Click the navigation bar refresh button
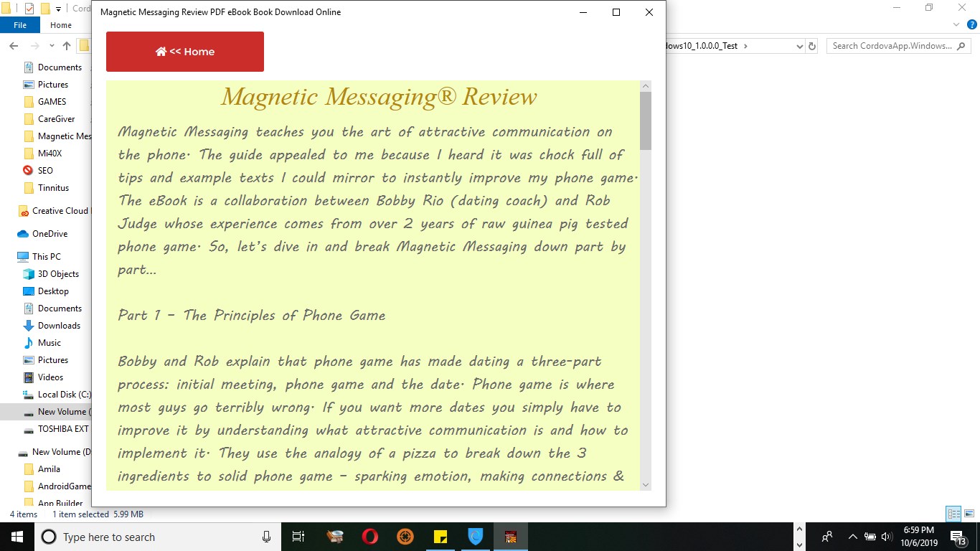 (x=813, y=45)
